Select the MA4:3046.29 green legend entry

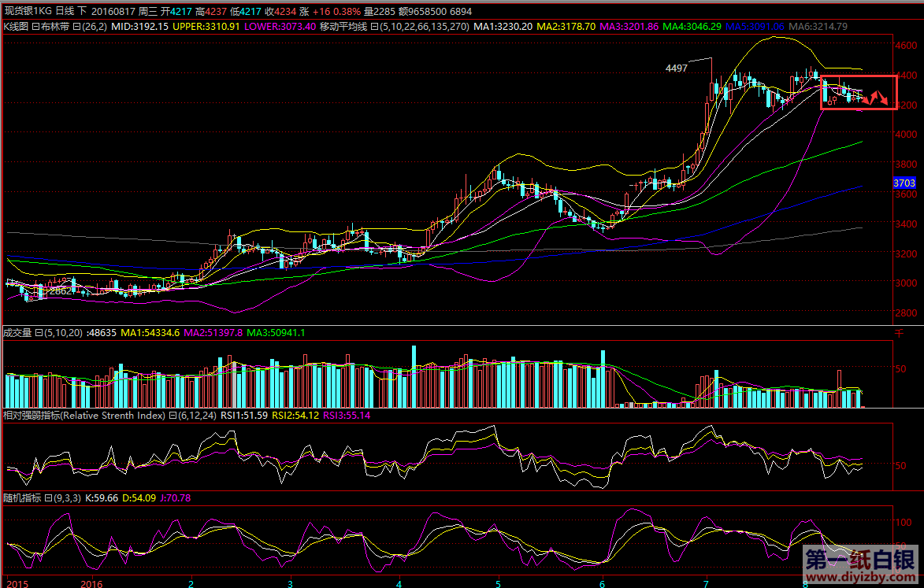pos(692,27)
